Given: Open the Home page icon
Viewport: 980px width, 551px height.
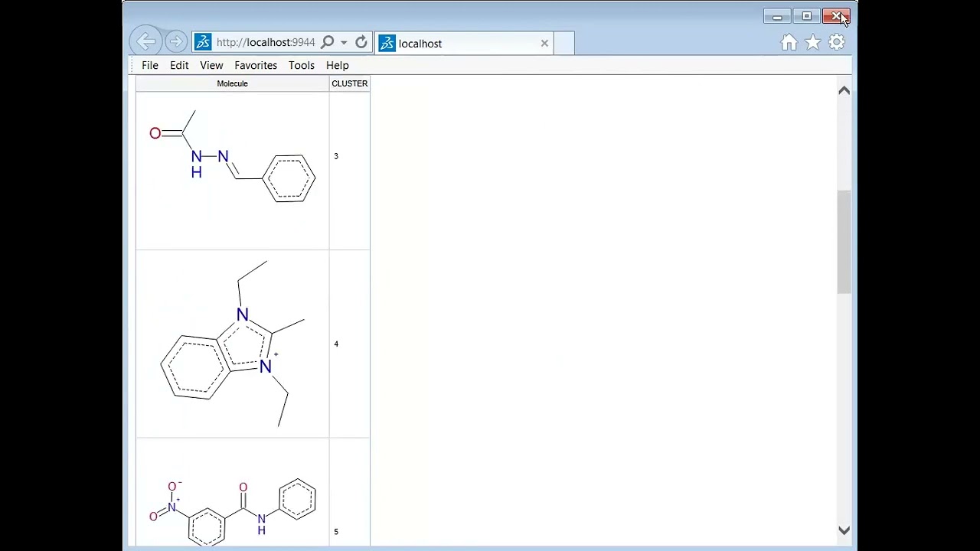Looking at the screenshot, I should (x=789, y=43).
